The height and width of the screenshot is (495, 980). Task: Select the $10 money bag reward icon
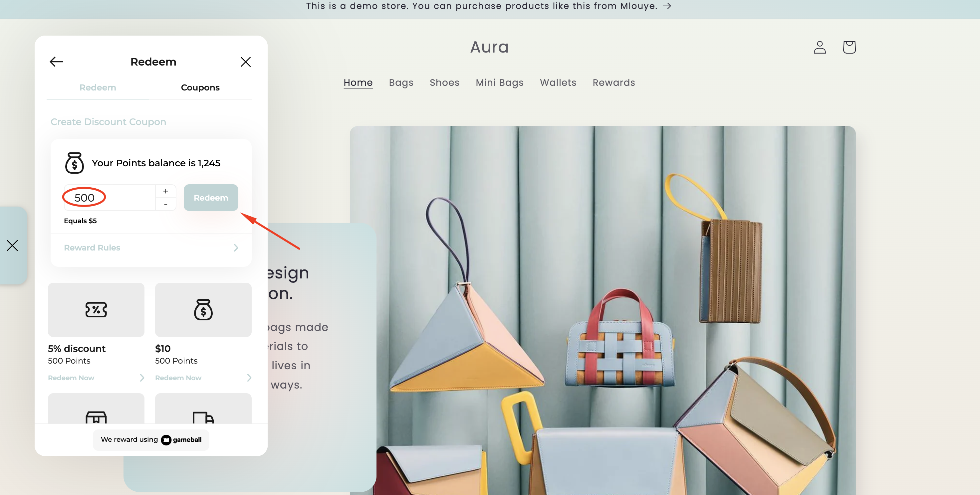pyautogui.click(x=203, y=309)
